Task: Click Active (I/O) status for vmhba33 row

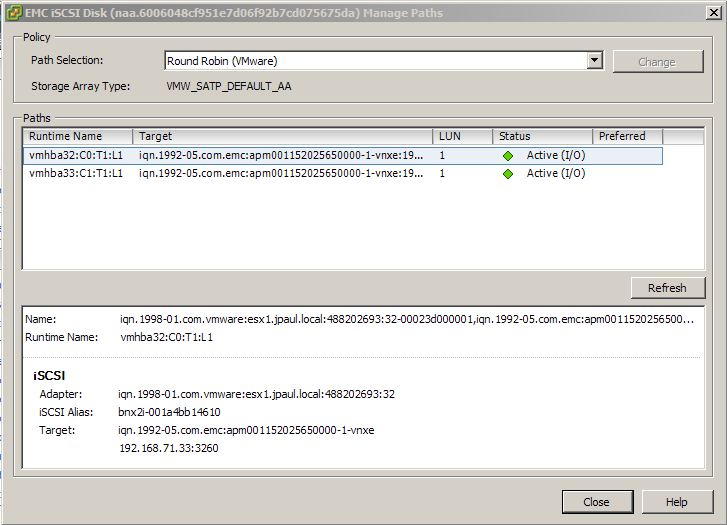Action: (x=556, y=173)
